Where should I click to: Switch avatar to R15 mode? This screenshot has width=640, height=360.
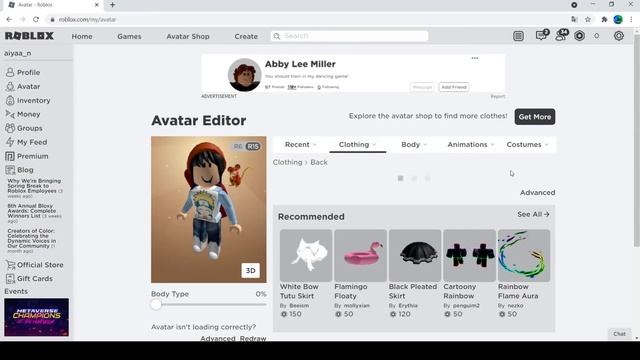(253, 146)
